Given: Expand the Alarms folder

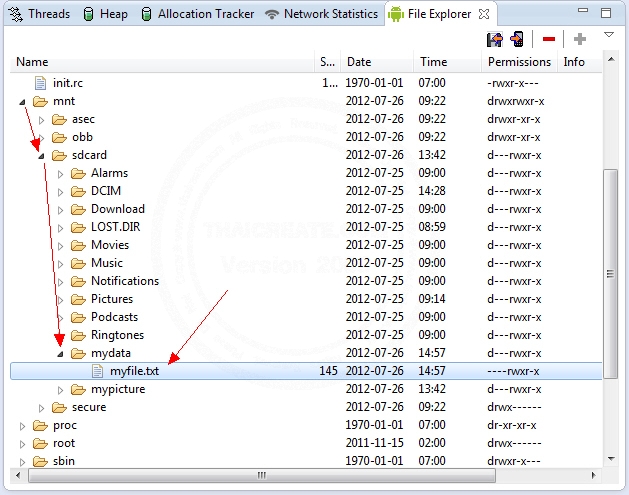Looking at the screenshot, I should coord(60,174).
